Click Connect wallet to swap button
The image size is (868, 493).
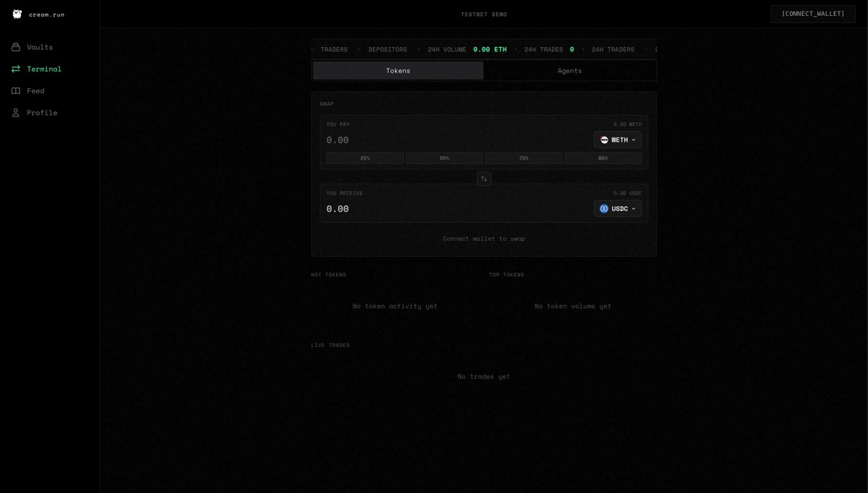click(484, 239)
